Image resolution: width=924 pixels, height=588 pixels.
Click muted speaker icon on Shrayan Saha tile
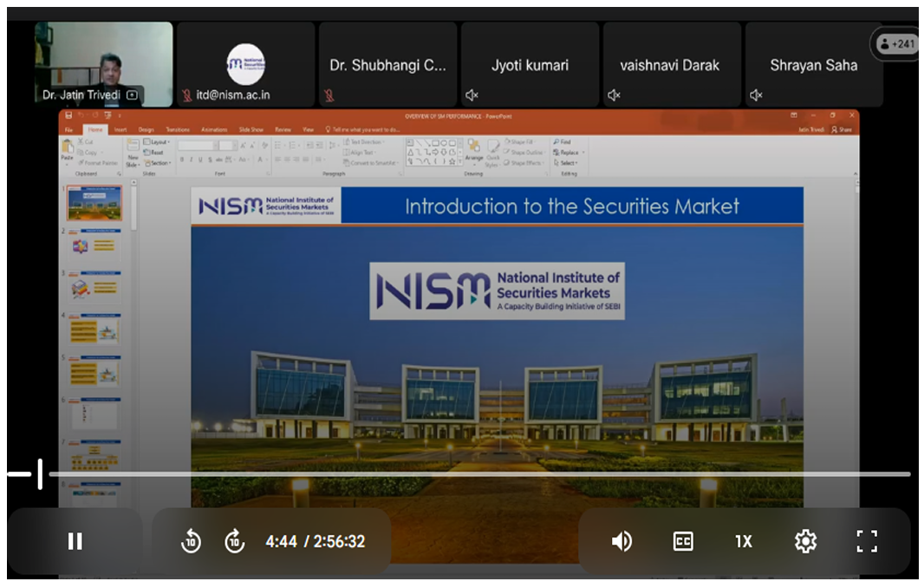(x=756, y=95)
